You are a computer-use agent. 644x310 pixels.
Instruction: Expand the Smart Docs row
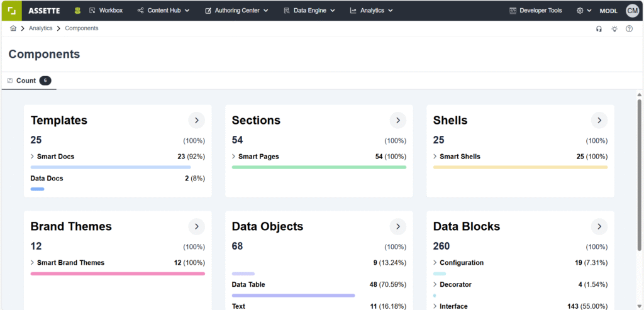click(x=33, y=157)
